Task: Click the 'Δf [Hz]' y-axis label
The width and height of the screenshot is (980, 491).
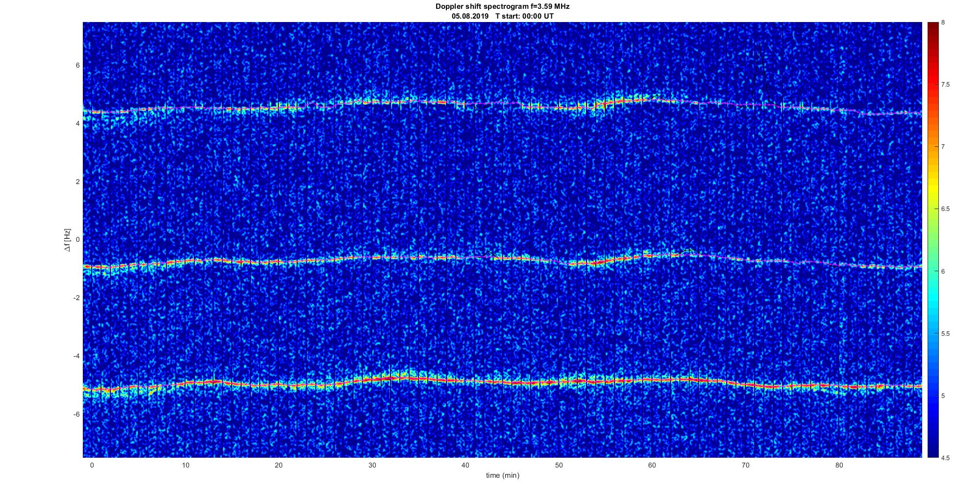Action: [x=68, y=240]
